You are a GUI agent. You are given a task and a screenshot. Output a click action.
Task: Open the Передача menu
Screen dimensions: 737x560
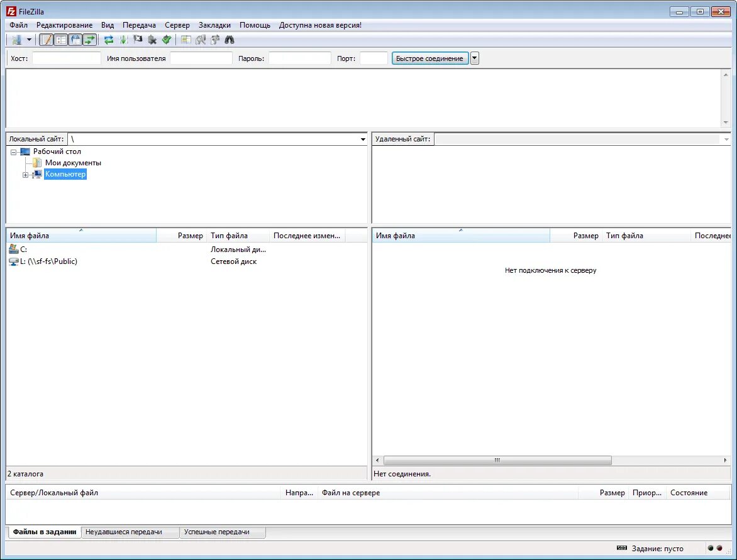click(x=139, y=25)
